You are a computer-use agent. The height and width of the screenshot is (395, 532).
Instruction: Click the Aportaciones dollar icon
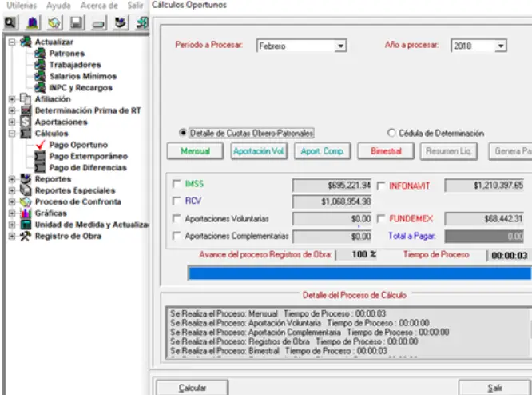point(26,122)
